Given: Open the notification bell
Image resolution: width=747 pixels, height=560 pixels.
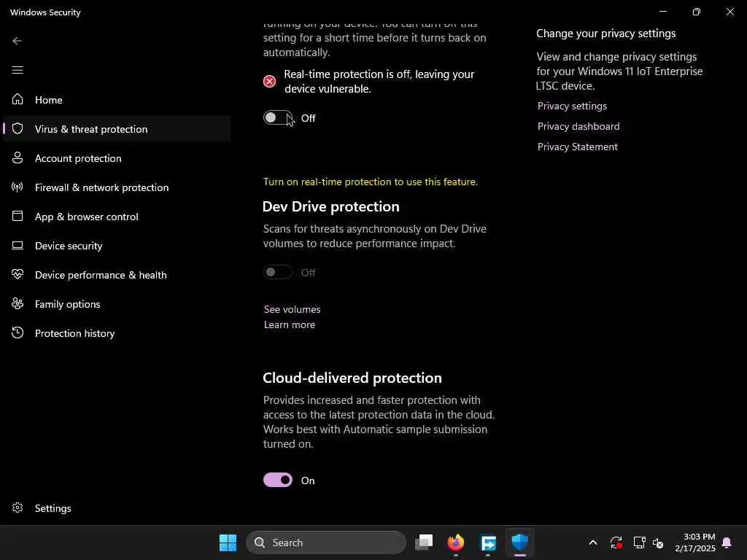Looking at the screenshot, I should pyautogui.click(x=727, y=542).
